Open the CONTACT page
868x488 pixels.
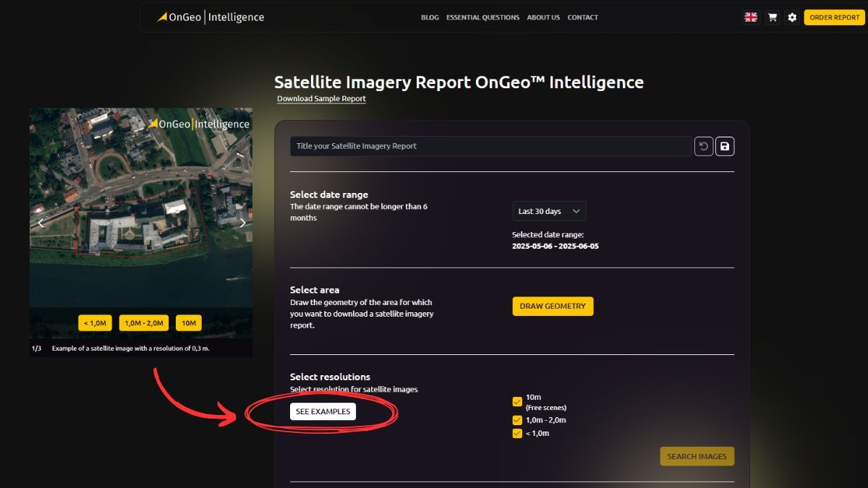pyautogui.click(x=582, y=17)
